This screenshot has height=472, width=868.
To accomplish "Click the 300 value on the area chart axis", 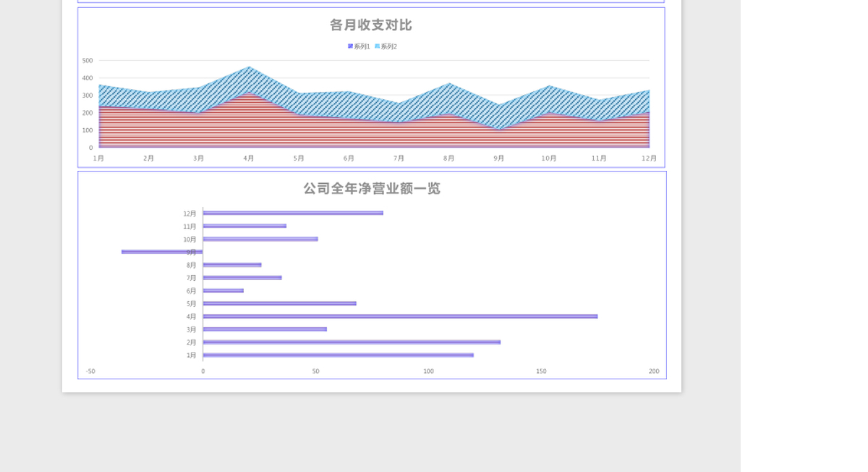I will point(88,96).
